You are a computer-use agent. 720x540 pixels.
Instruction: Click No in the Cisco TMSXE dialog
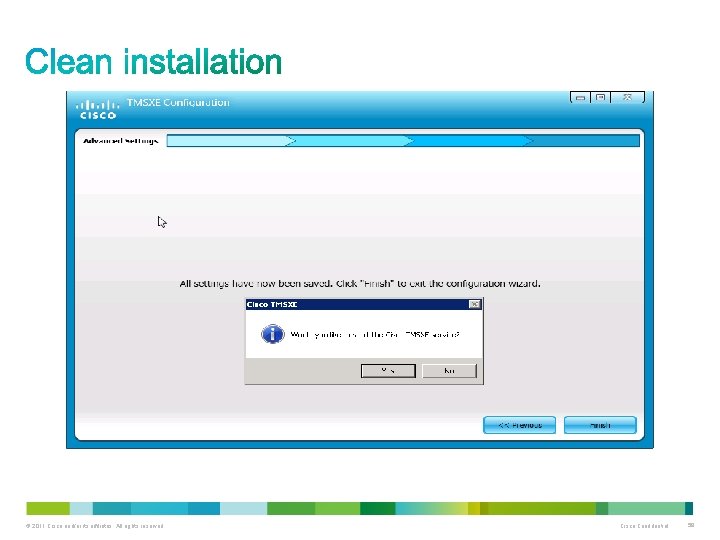tap(449, 371)
